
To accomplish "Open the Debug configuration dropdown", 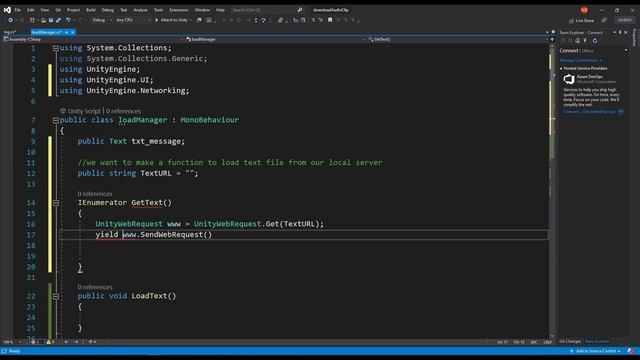I will click(101, 20).
